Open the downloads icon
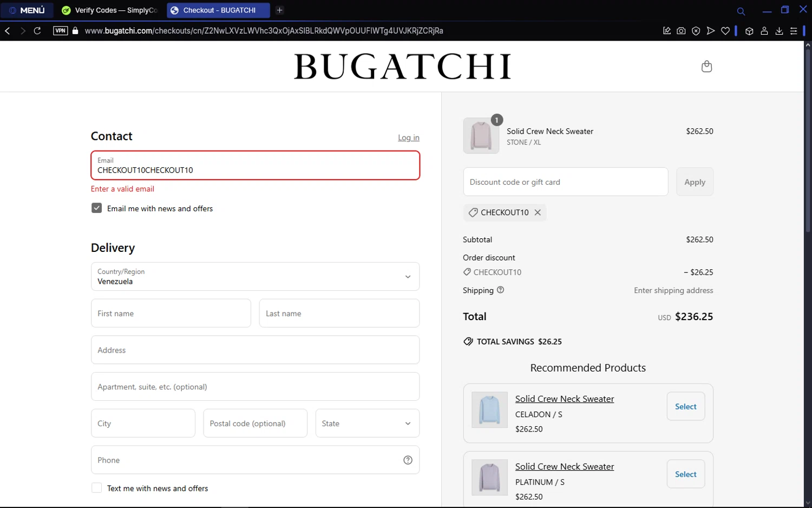812x508 pixels. (779, 31)
